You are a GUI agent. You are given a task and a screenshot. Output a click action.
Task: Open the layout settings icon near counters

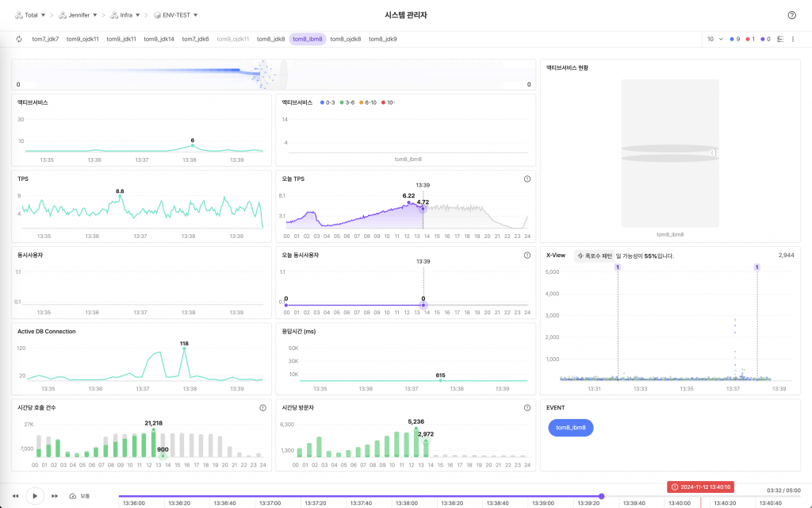click(x=780, y=39)
